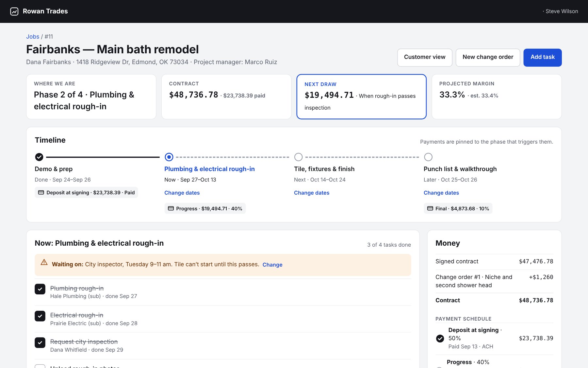This screenshot has width=588, height=368.
Task: Click 'Hale Plumbing (sub) · done Sep 27' text
Action: [94, 296]
